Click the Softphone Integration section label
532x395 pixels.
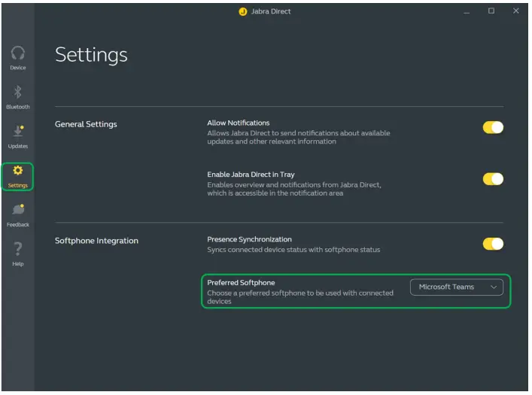96,241
